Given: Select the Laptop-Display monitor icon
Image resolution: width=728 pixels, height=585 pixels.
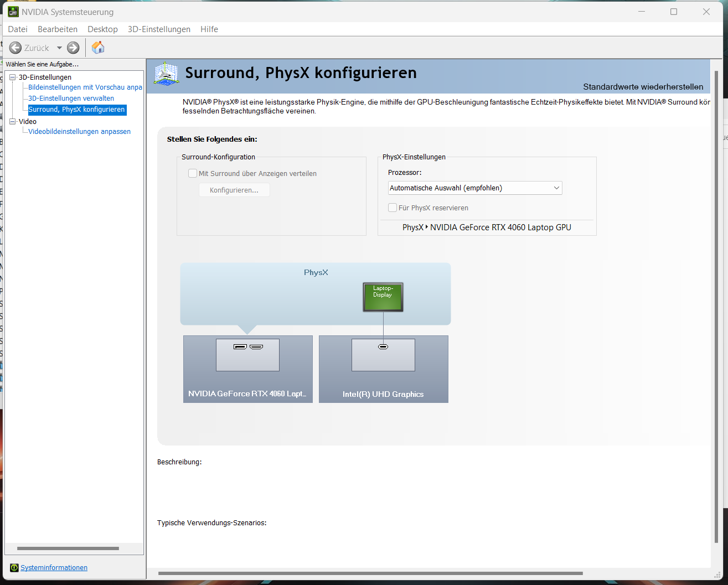Looking at the screenshot, I should [x=383, y=297].
